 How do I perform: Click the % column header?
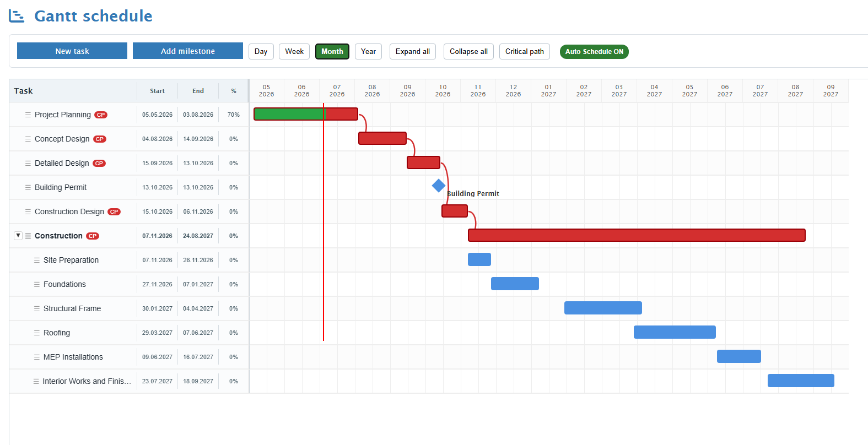[x=234, y=91]
